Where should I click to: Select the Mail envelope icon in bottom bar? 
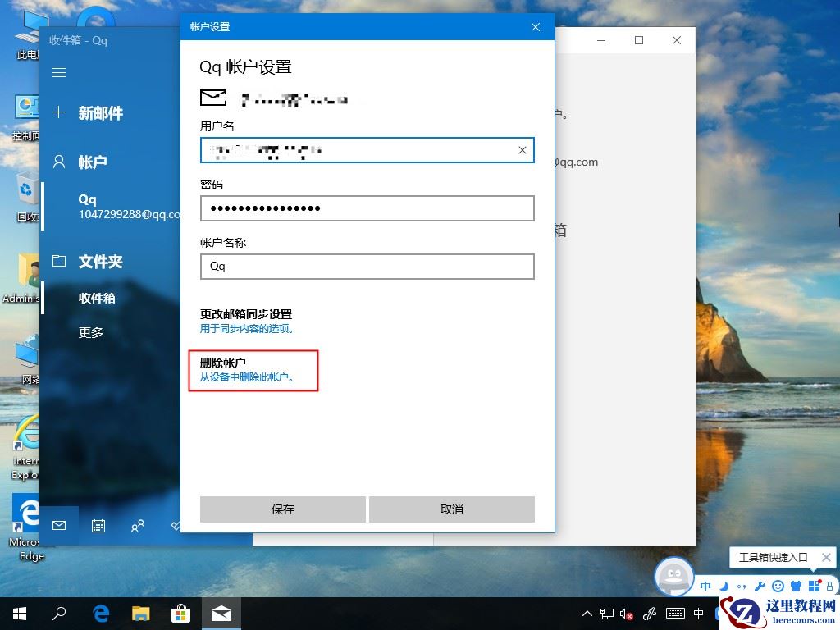(58, 525)
